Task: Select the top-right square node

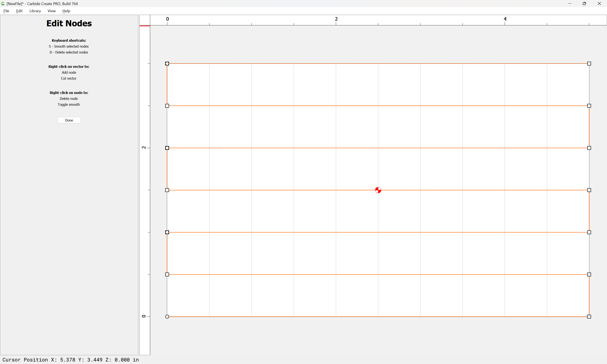Action: tap(589, 64)
